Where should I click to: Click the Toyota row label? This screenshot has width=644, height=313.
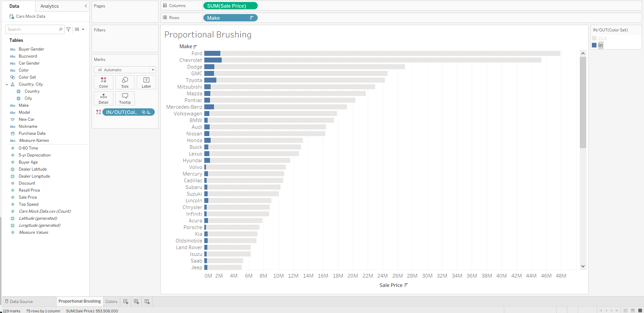(x=194, y=80)
